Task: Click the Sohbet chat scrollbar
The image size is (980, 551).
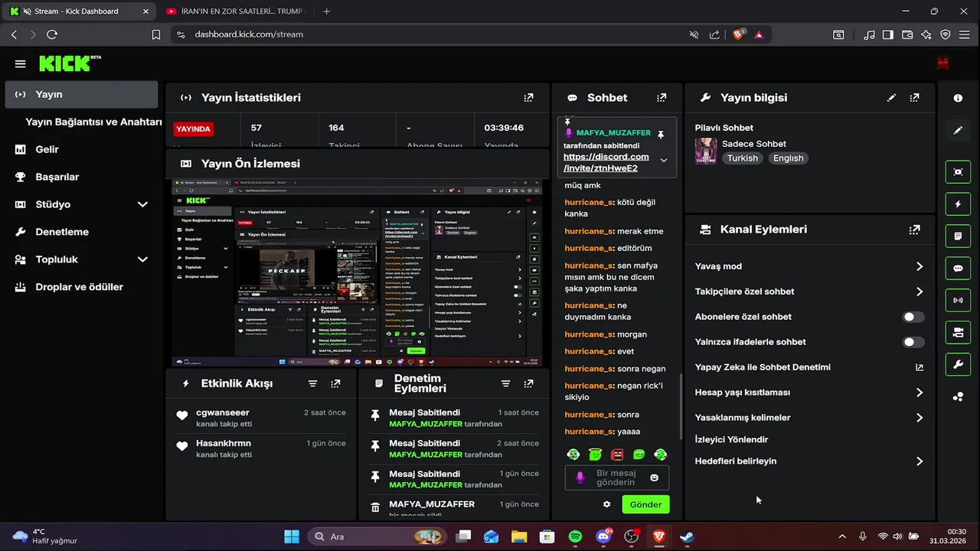Action: [681, 406]
